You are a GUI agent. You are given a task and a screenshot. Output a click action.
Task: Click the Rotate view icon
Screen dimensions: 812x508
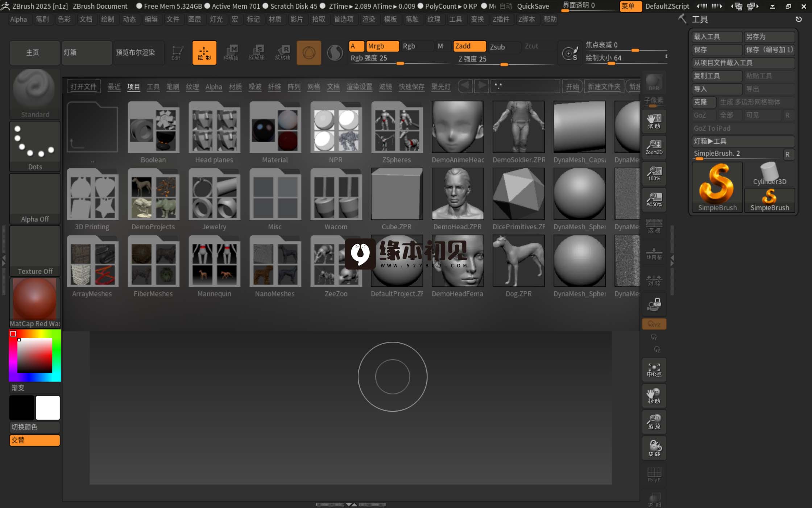coord(654,448)
